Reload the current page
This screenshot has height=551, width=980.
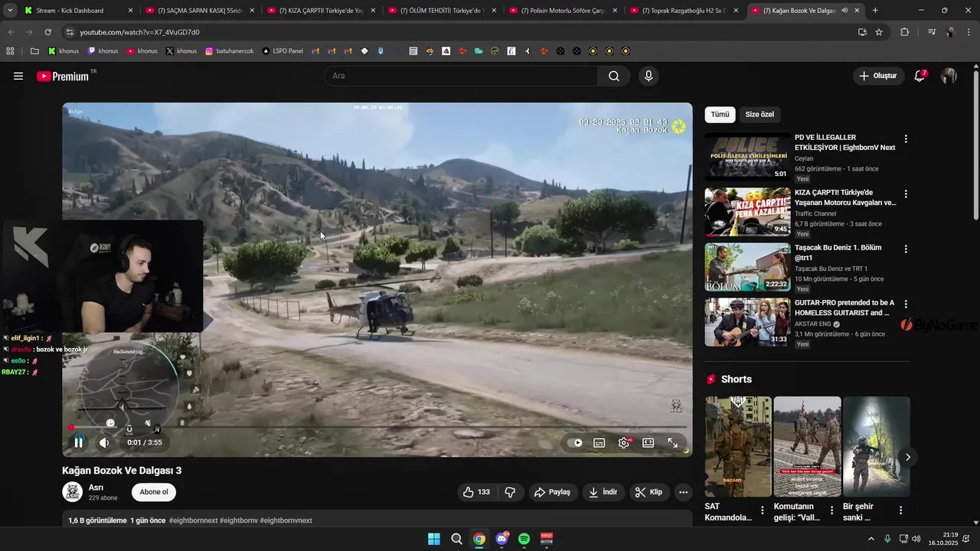(47, 32)
